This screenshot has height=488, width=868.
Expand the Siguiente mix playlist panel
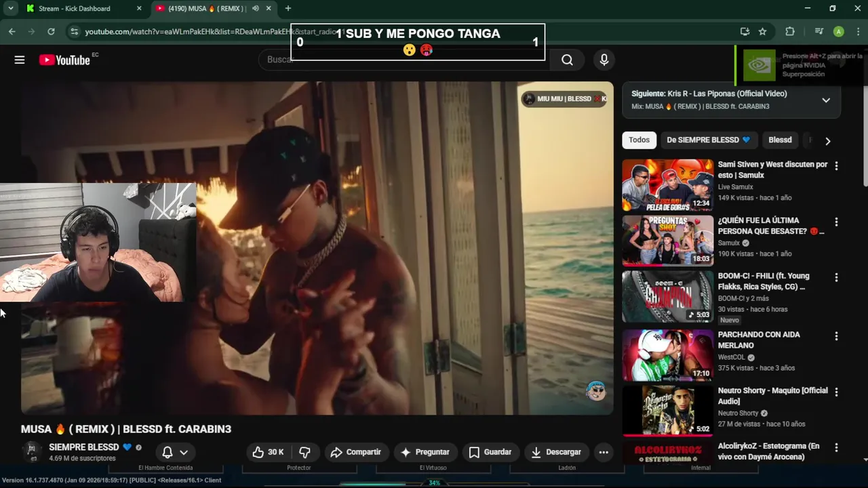tap(826, 100)
